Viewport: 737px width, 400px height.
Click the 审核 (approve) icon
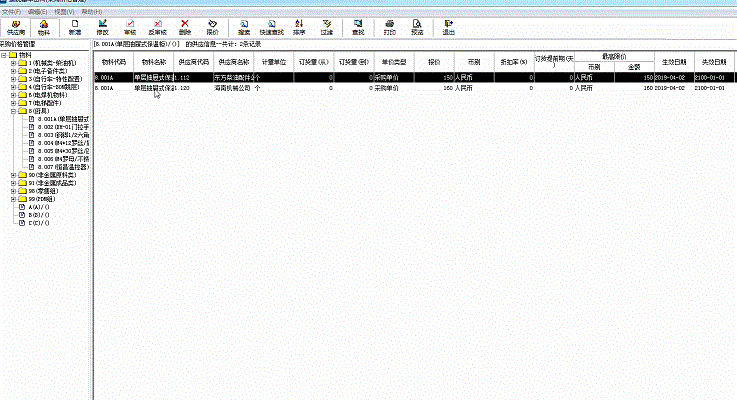tap(130, 27)
